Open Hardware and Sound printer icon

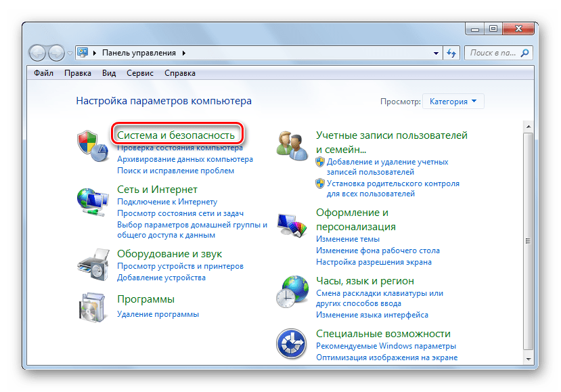(x=93, y=265)
